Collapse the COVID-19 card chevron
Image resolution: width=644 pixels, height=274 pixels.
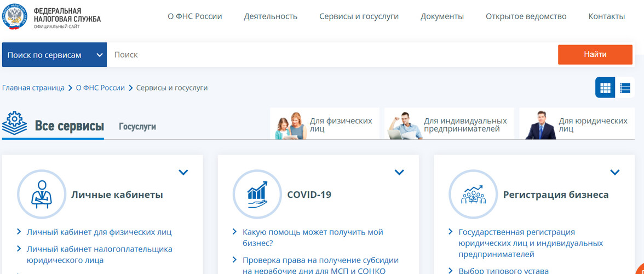(399, 172)
